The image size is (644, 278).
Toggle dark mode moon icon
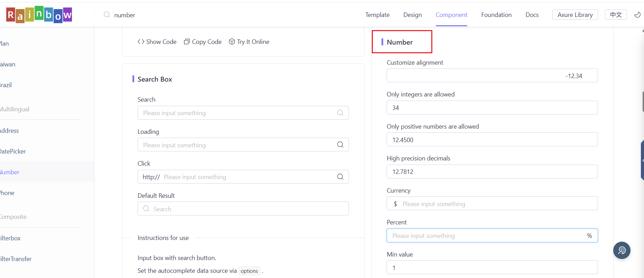coord(637,15)
